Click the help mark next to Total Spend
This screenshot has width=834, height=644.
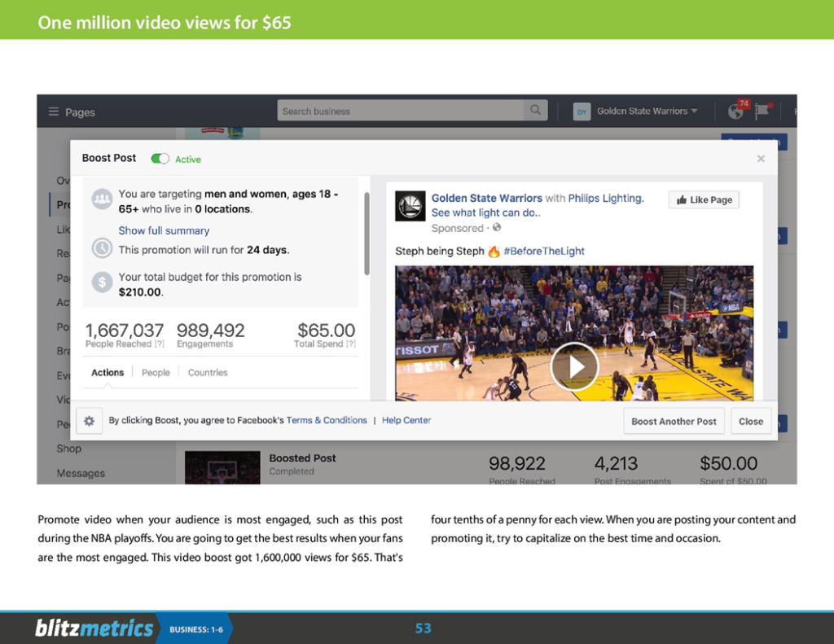(351, 344)
